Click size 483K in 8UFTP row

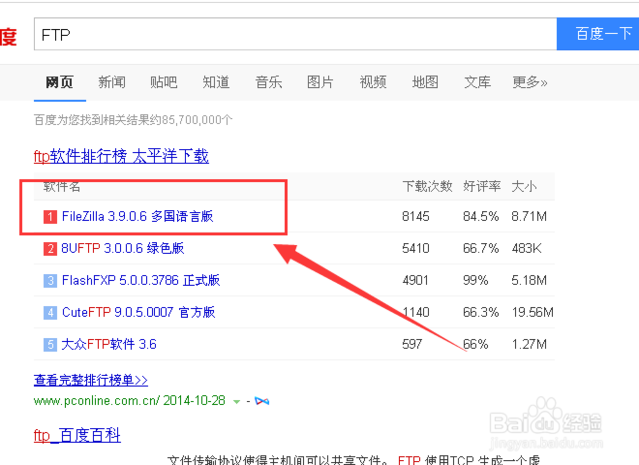tap(527, 248)
